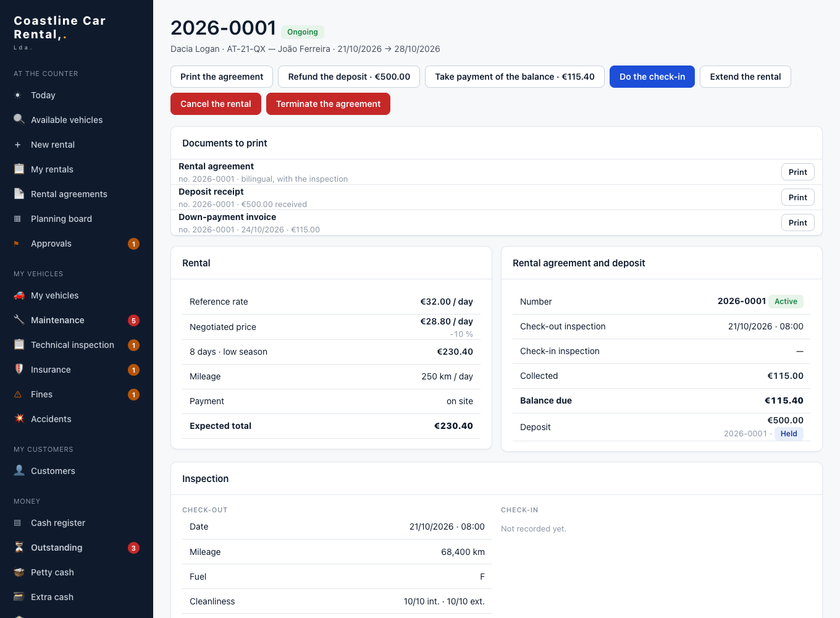Click the Ongoing status badge
This screenshot has height=618, width=840.
coord(303,32)
